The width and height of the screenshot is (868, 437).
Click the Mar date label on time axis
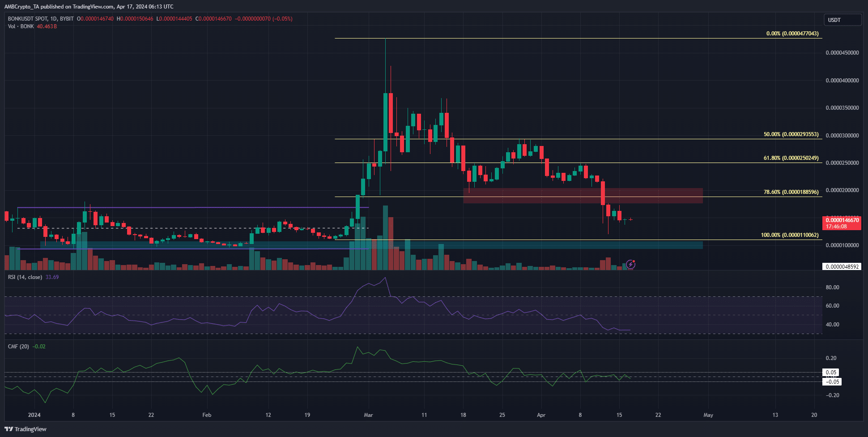pyautogui.click(x=368, y=415)
